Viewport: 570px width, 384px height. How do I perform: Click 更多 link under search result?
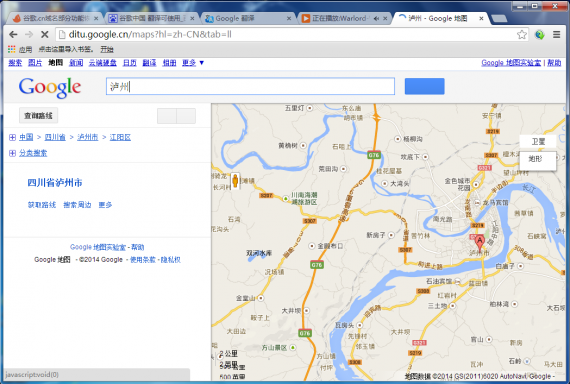click(105, 205)
